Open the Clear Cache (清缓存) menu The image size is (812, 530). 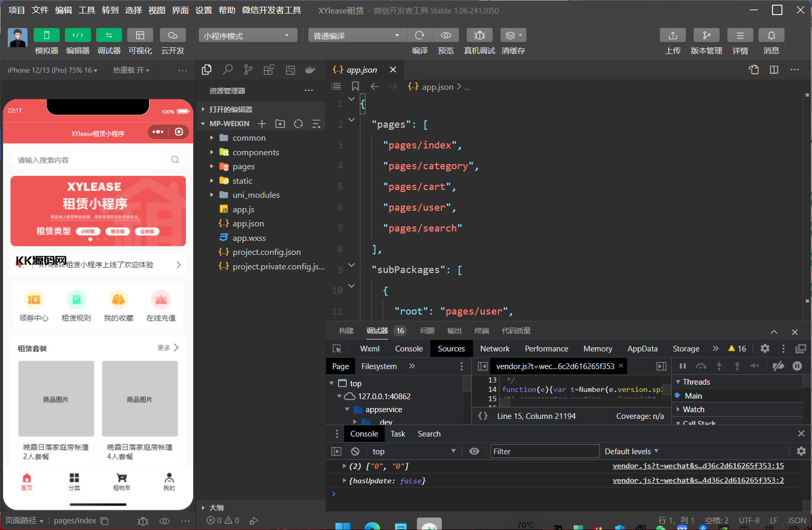click(513, 35)
